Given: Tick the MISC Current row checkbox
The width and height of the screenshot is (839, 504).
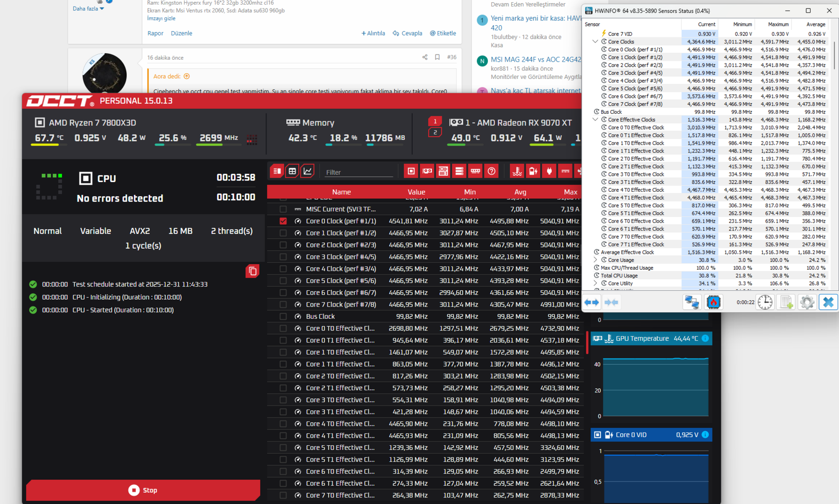Looking at the screenshot, I should [x=283, y=209].
